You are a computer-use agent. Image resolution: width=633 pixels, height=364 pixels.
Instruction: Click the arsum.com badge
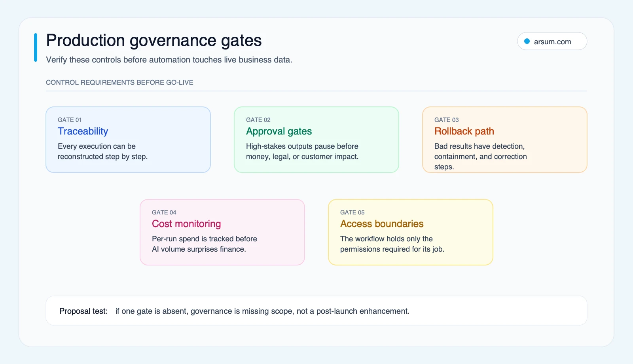coord(552,42)
